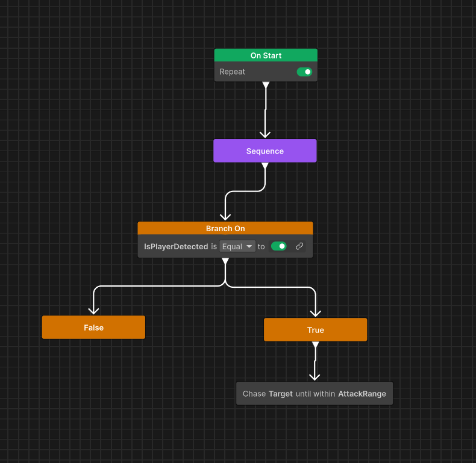Click the output port below Sequence

coord(265,166)
